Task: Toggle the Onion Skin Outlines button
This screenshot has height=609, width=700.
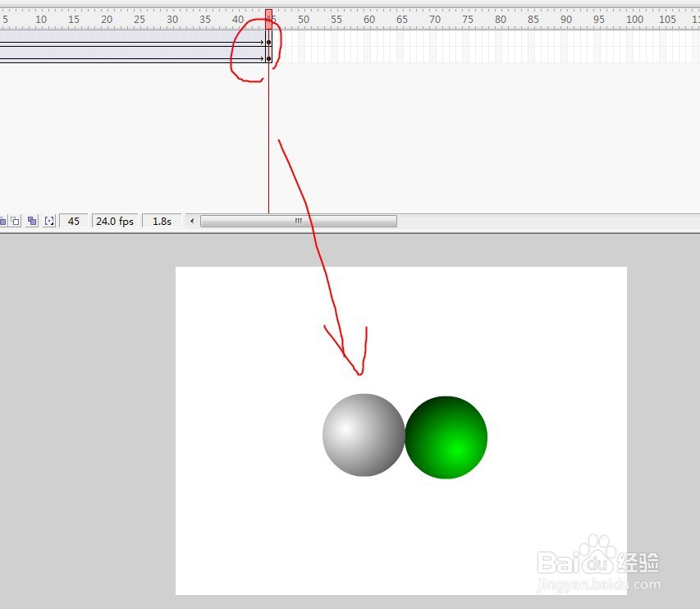Action: point(15,221)
